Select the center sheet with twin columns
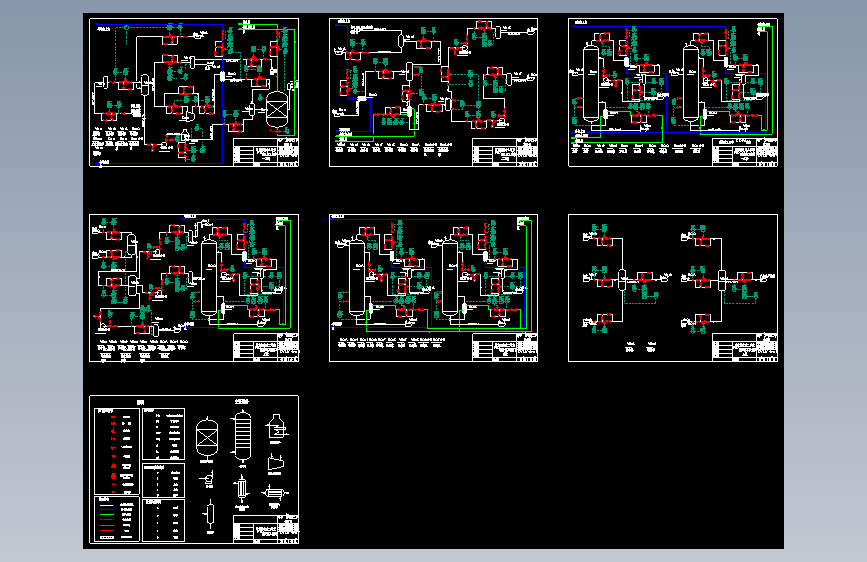The width and height of the screenshot is (867, 562). click(x=434, y=288)
